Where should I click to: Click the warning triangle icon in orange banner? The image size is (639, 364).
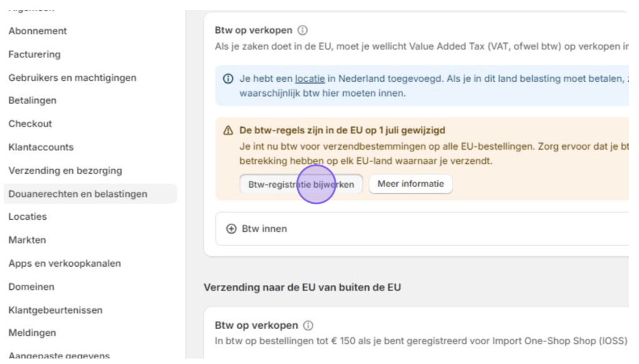228,130
